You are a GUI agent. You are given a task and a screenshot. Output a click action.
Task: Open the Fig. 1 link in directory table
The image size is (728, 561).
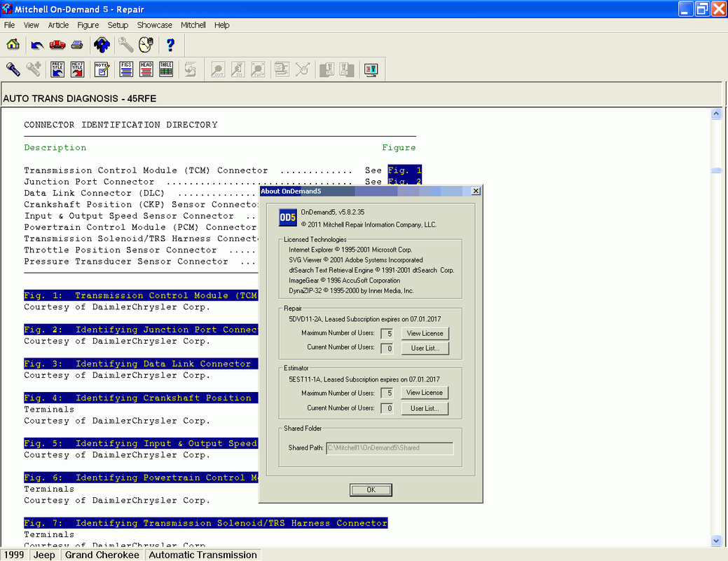point(405,170)
